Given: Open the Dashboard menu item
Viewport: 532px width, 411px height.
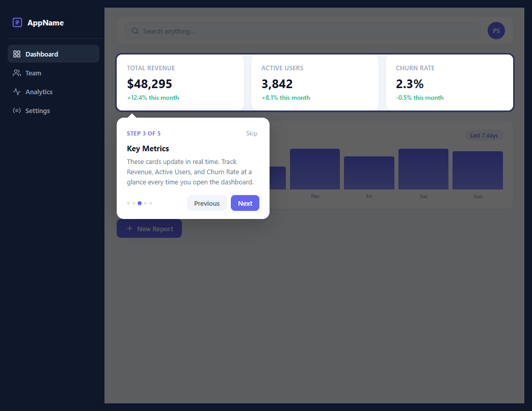Looking at the screenshot, I should pos(54,54).
